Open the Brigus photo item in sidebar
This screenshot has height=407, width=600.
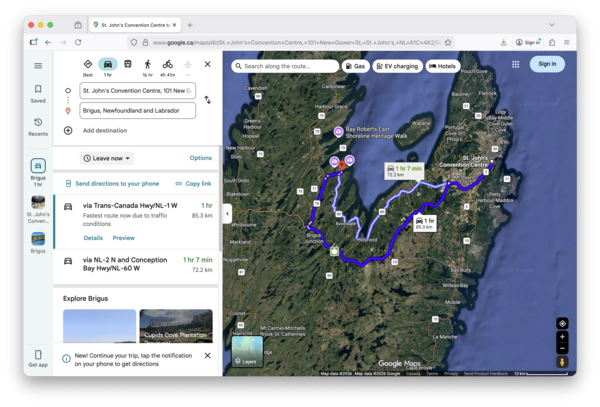point(38,243)
